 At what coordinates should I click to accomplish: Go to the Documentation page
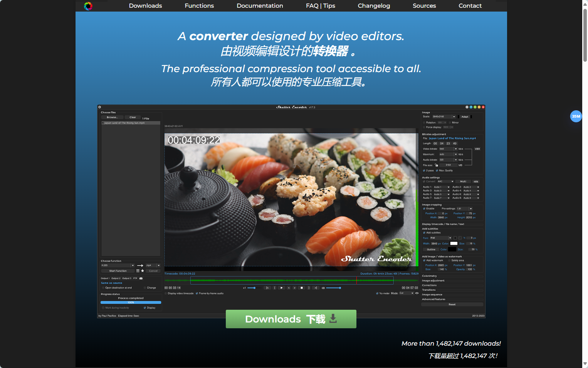point(260,6)
